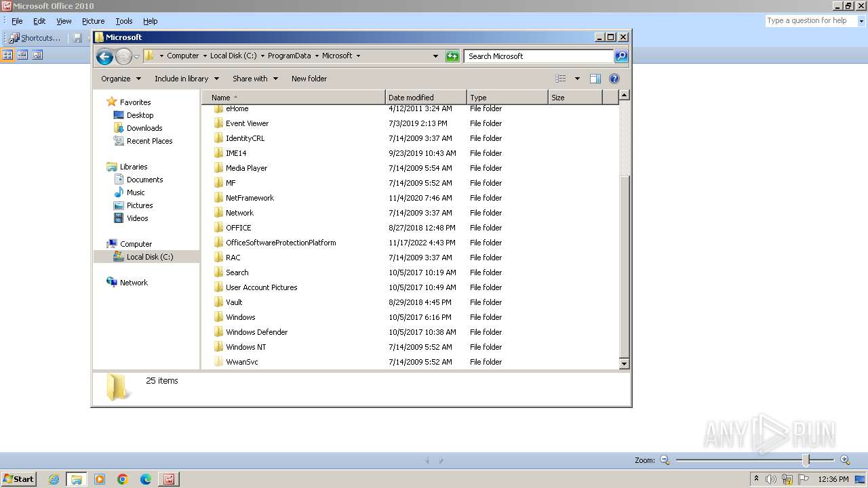Select Filmstrip view in Picture Manager
Screen dimensions: 868x488
(22, 55)
